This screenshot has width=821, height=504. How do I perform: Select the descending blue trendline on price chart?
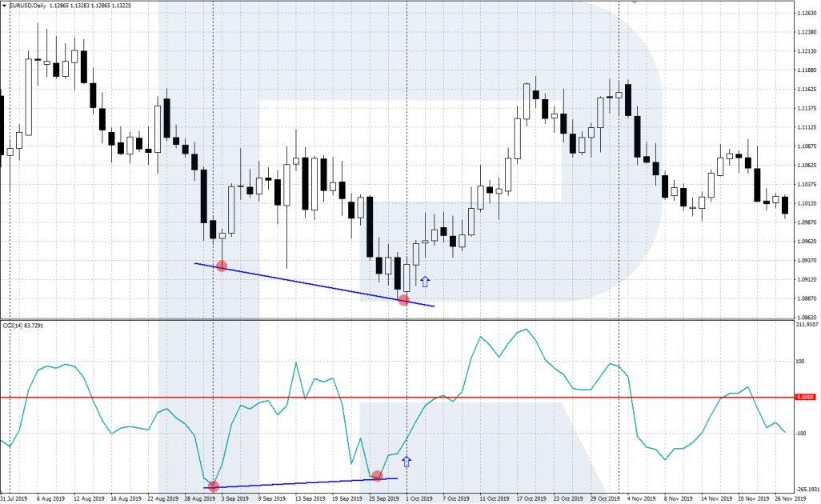tap(312, 283)
